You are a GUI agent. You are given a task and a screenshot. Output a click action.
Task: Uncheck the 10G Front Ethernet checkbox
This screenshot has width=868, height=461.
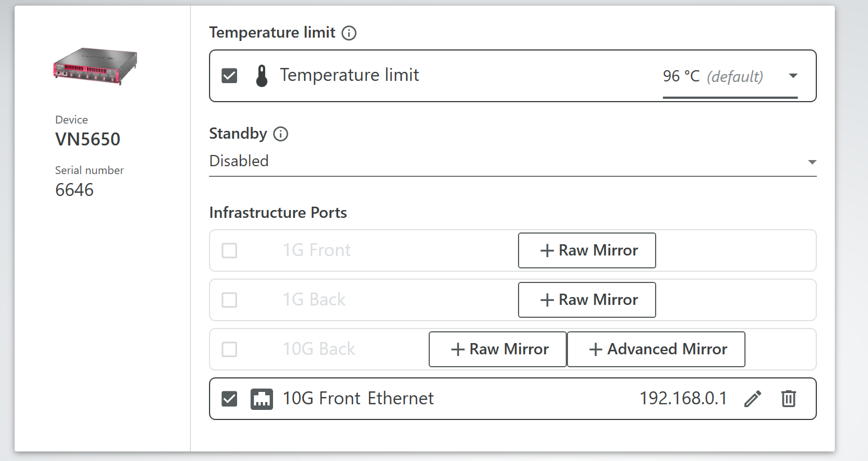[229, 399]
